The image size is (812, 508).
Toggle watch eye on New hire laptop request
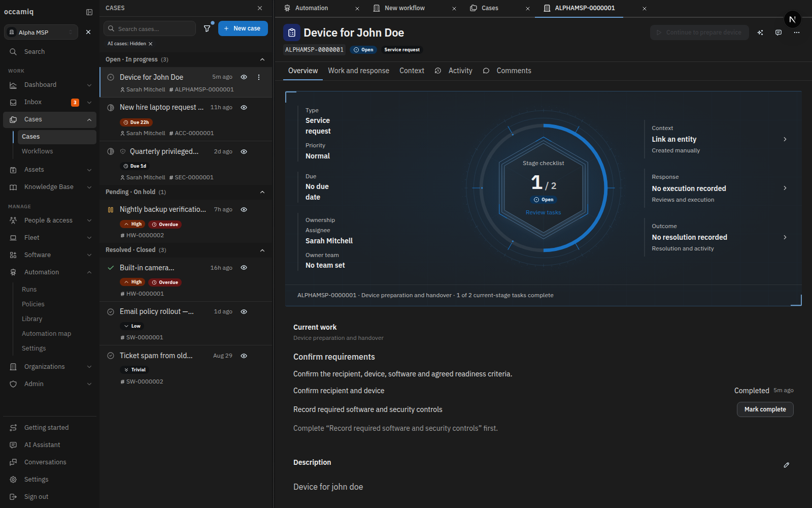coord(244,108)
